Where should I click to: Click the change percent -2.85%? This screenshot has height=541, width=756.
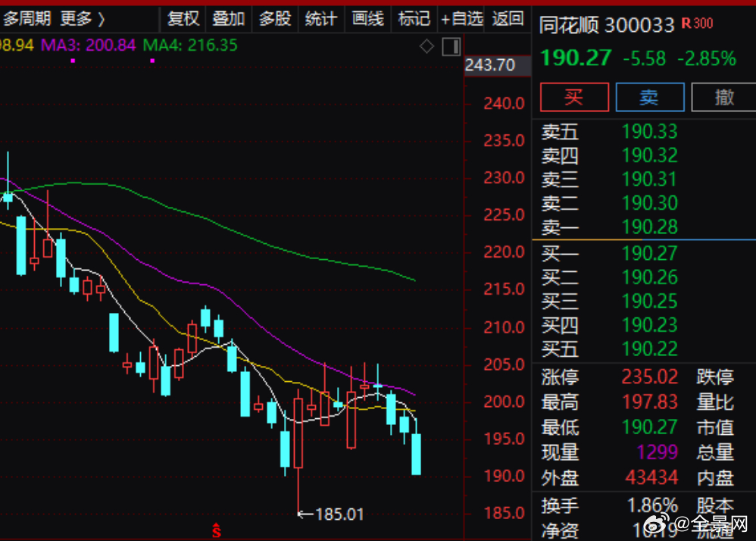pyautogui.click(x=707, y=59)
